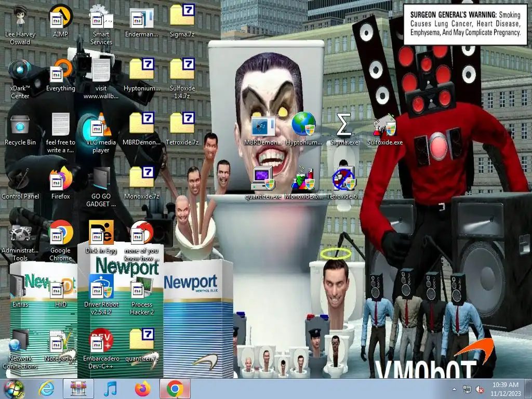This screenshot has height=399, width=532.
Task: Open the clock showing 10:39 AM
Action: click(x=505, y=389)
